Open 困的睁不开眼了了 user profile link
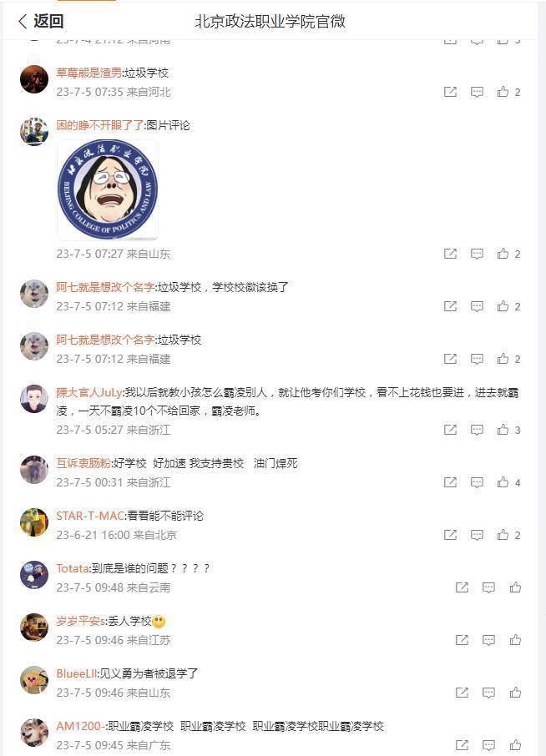 coord(100,125)
